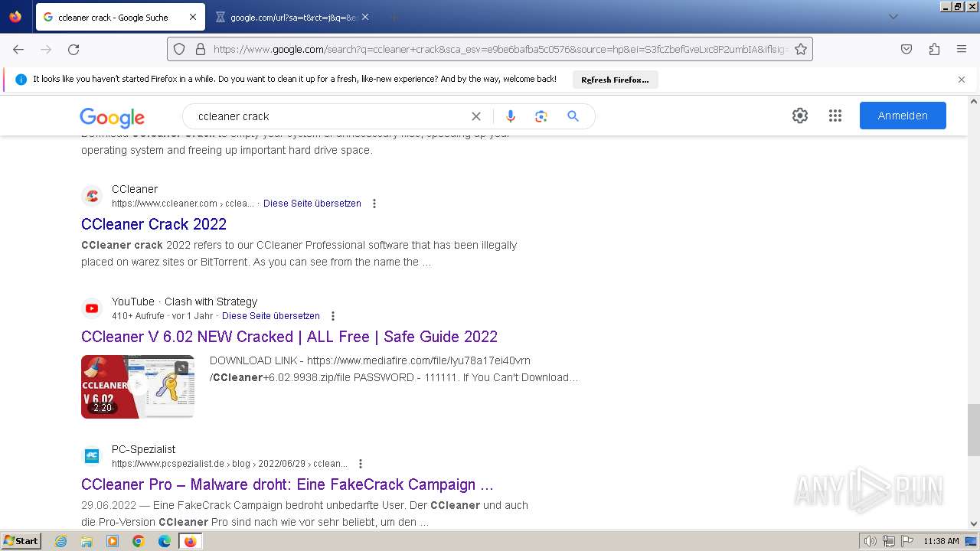Open options for CCleaner.com result
Screen dimensions: 980x551
pos(374,204)
